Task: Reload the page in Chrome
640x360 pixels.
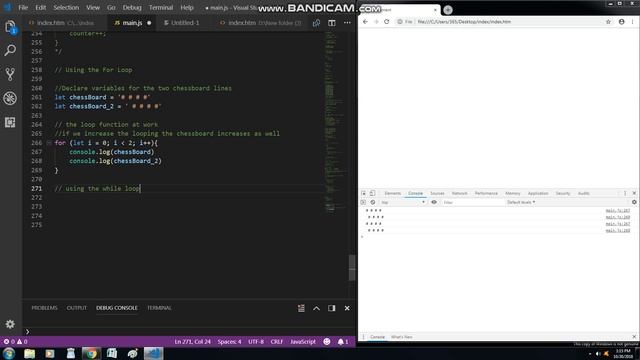Action: click(x=387, y=22)
